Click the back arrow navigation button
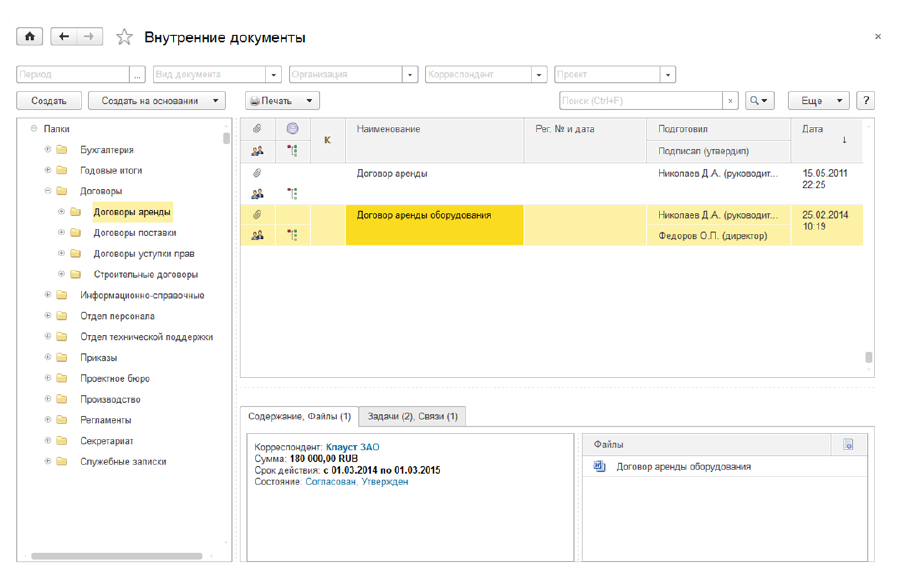The height and width of the screenshot is (582, 900). pos(64,37)
